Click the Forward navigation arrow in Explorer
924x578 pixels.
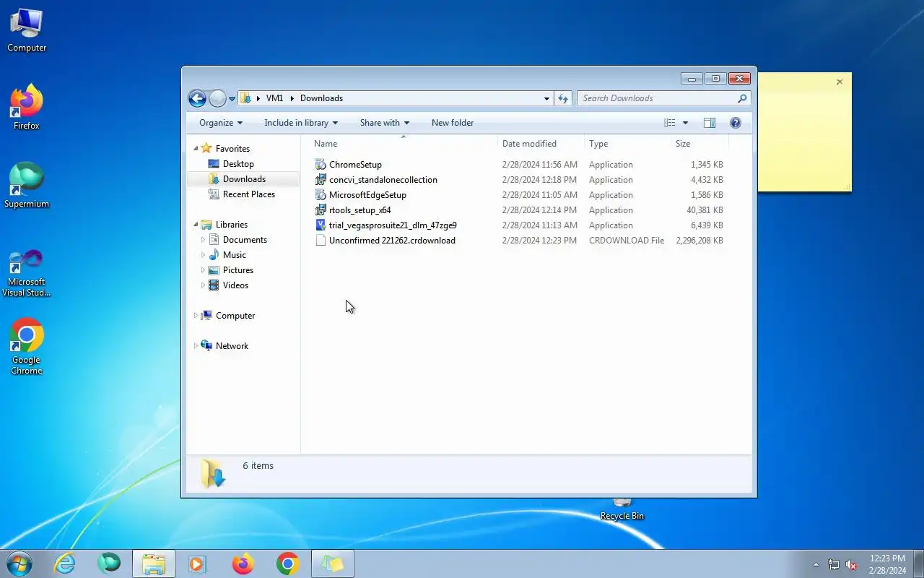coord(217,98)
